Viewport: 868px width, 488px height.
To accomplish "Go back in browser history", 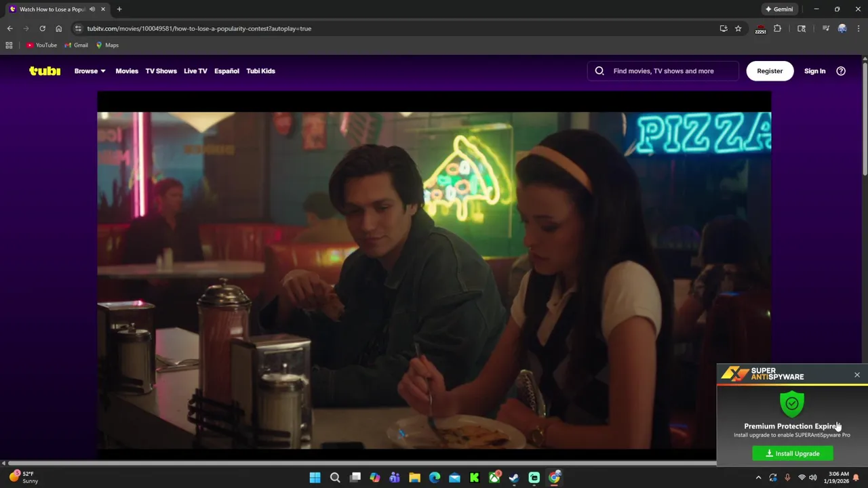I will coord(9,28).
